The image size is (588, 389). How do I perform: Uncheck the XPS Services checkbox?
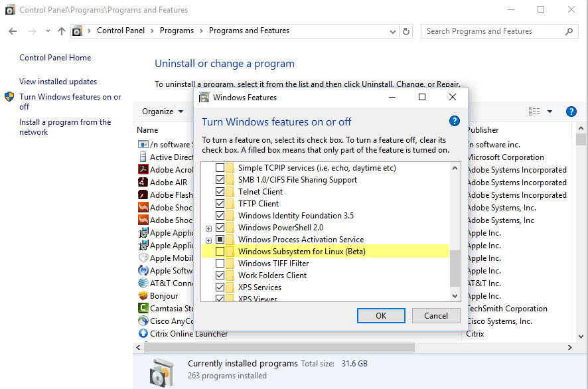click(220, 287)
